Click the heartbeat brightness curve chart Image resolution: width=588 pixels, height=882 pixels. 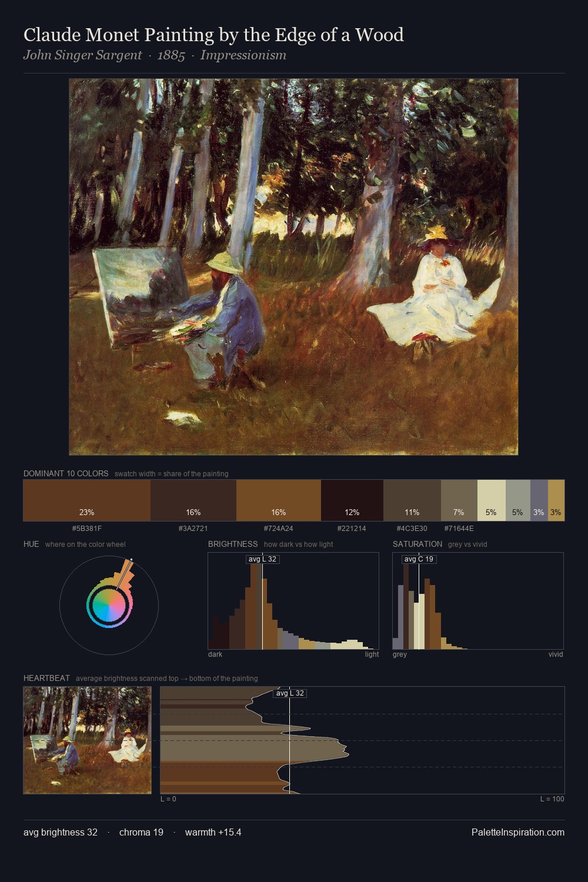362,740
